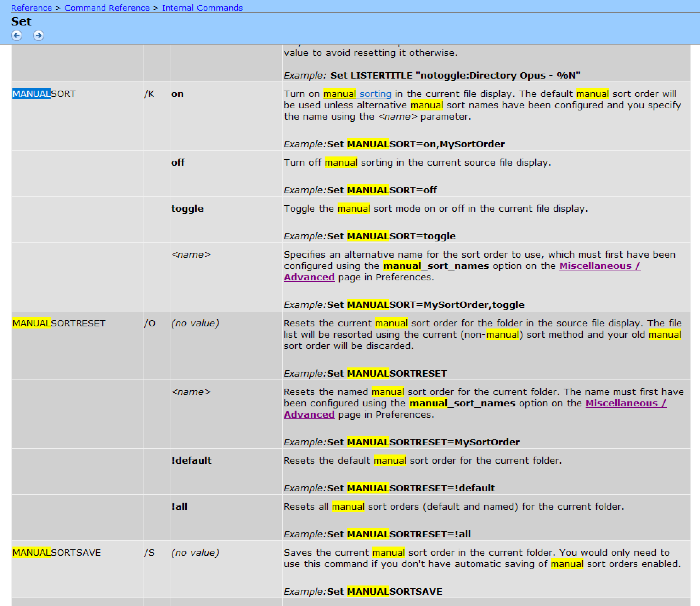Click the MANUALSORTSAVE argument name
Viewport: 700px width, 606px height.
[x=57, y=553]
